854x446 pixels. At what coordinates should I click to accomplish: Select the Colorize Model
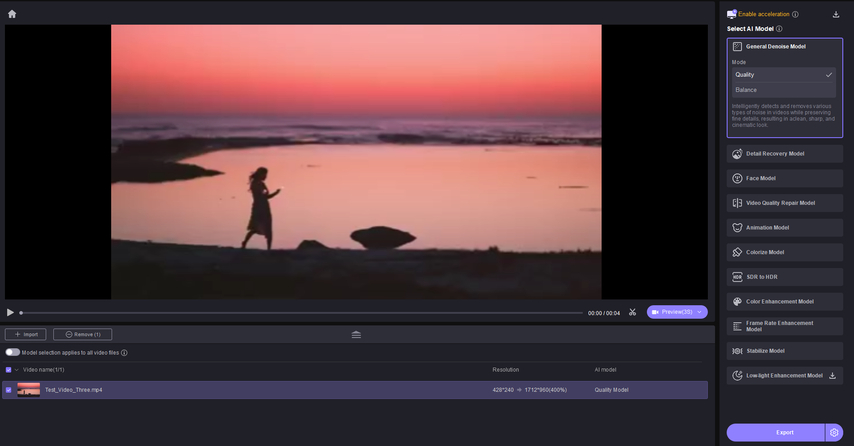tap(784, 252)
